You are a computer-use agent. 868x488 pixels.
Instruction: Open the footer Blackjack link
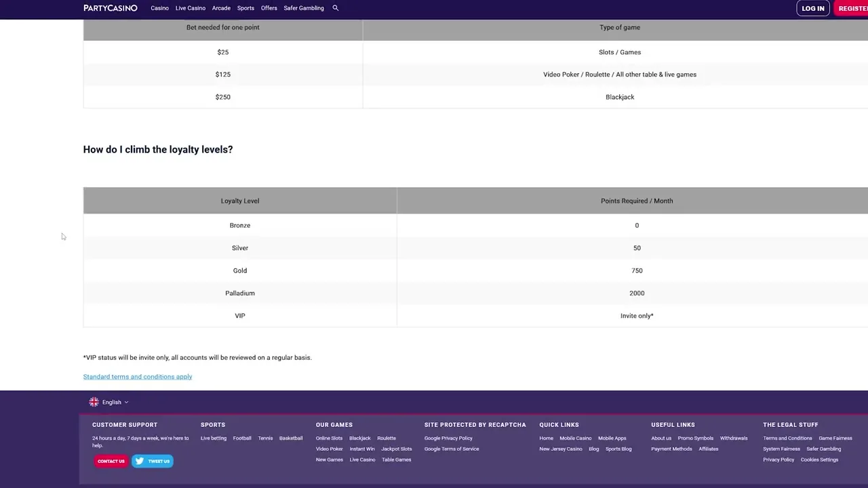pos(360,438)
